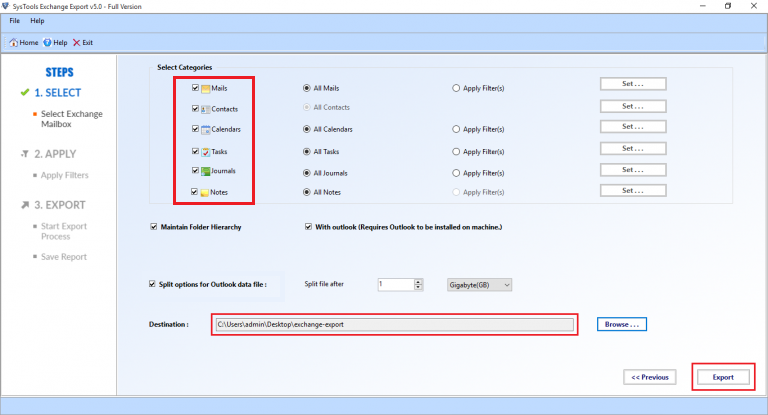Click the Tasks category icon
The width and height of the screenshot is (768, 415).
(205, 152)
